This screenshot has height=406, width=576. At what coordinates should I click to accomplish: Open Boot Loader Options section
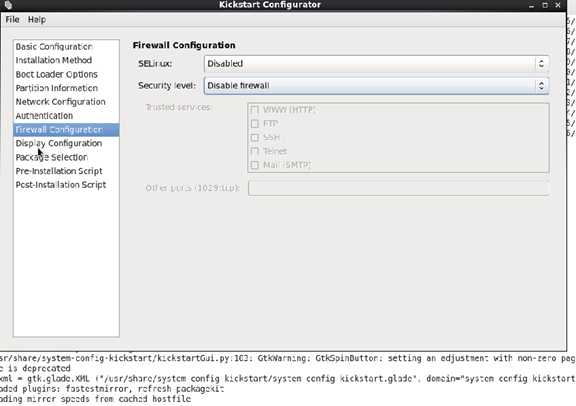click(x=66, y=74)
